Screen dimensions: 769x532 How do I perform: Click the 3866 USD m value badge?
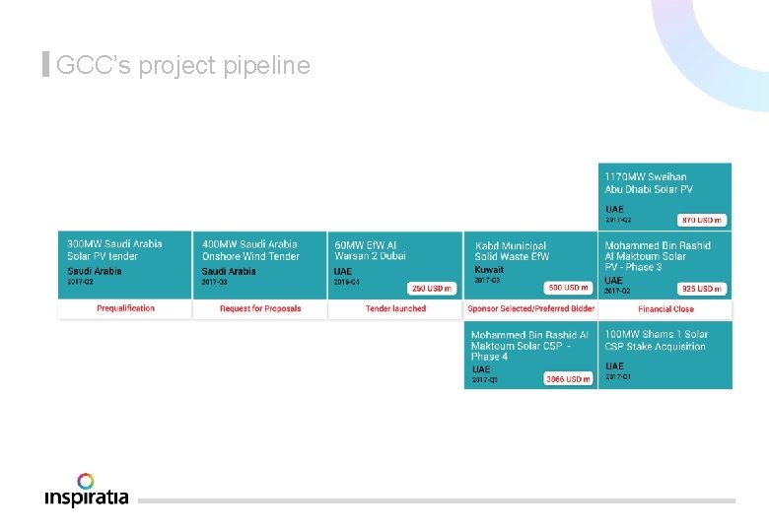[x=568, y=379]
